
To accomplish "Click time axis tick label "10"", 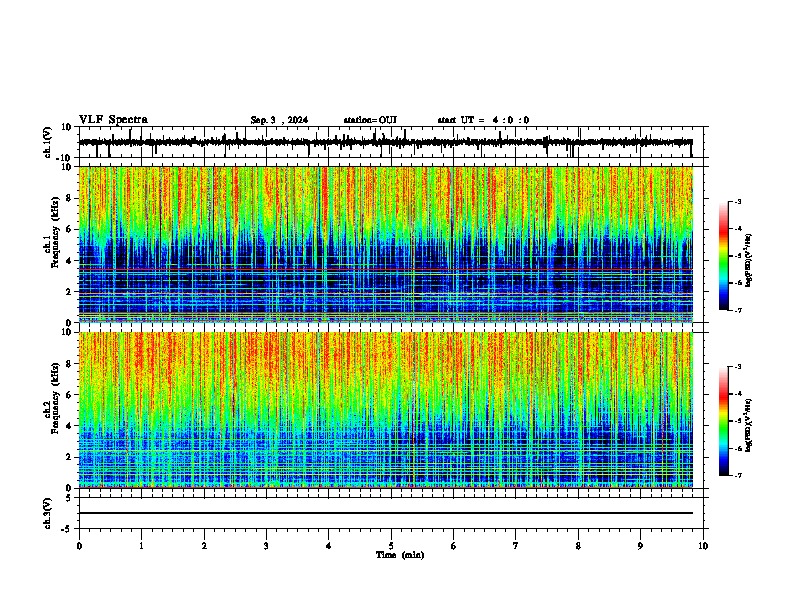I will click(x=703, y=546).
